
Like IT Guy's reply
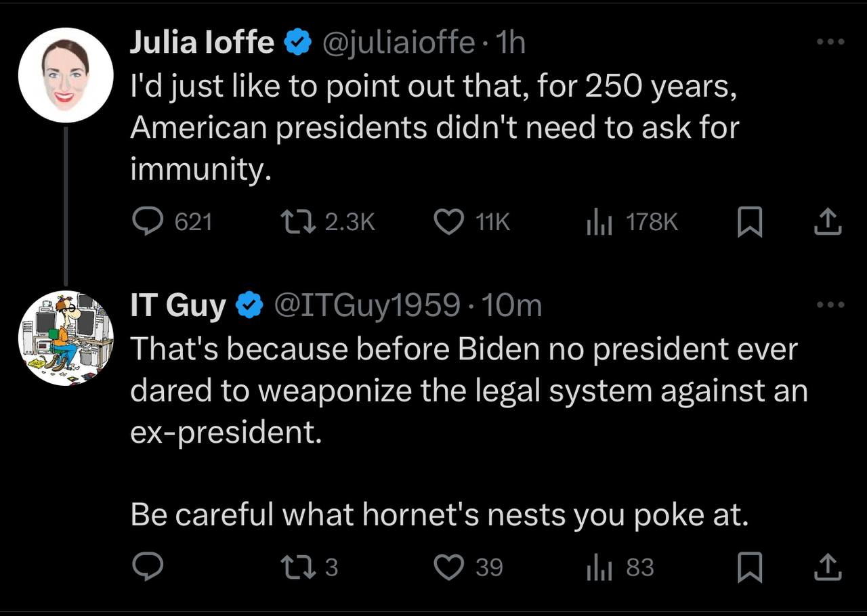pos(448,567)
